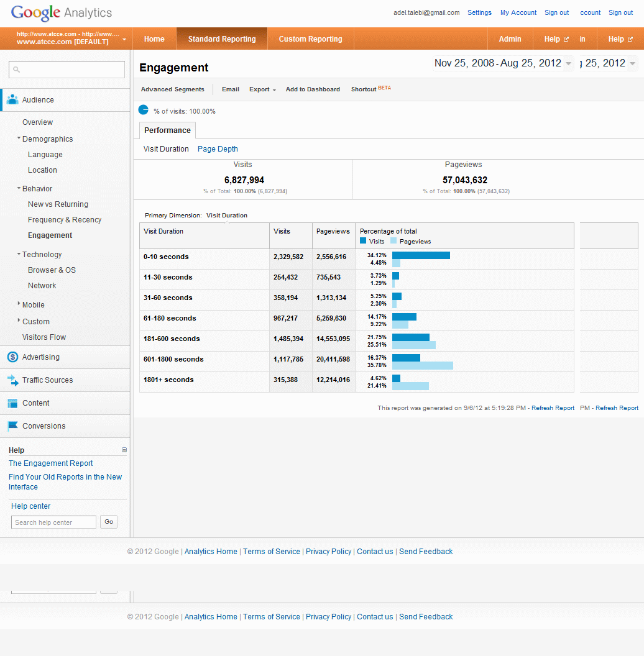Open Find Your Old Reports in the New Interface
Viewport: 644px width, 656px height.
point(65,481)
